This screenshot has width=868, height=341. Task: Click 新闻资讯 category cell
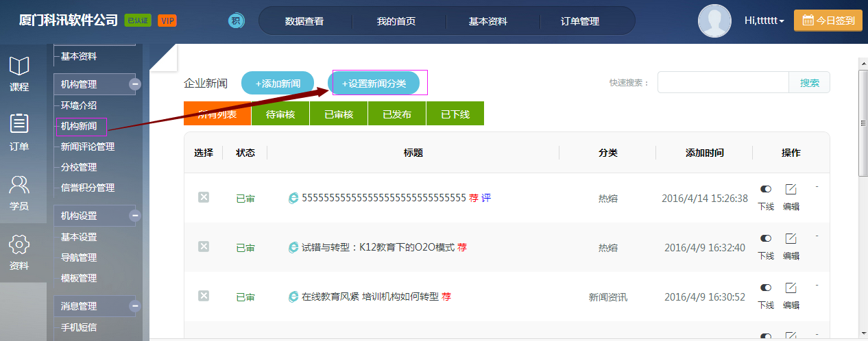(x=608, y=297)
